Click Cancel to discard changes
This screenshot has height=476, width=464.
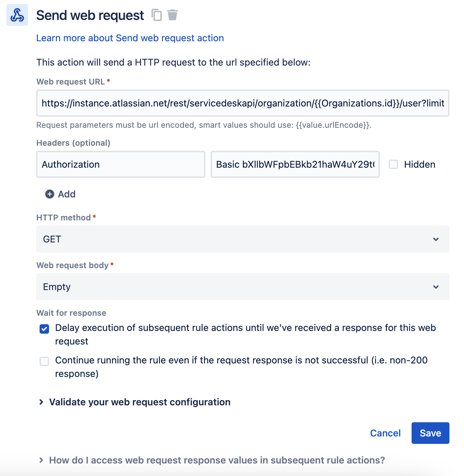click(x=385, y=433)
